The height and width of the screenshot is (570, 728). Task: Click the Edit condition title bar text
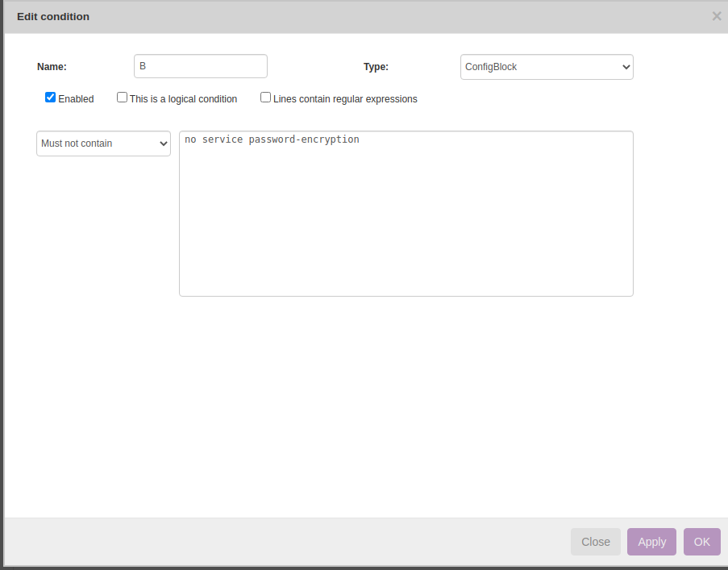pyautogui.click(x=53, y=16)
